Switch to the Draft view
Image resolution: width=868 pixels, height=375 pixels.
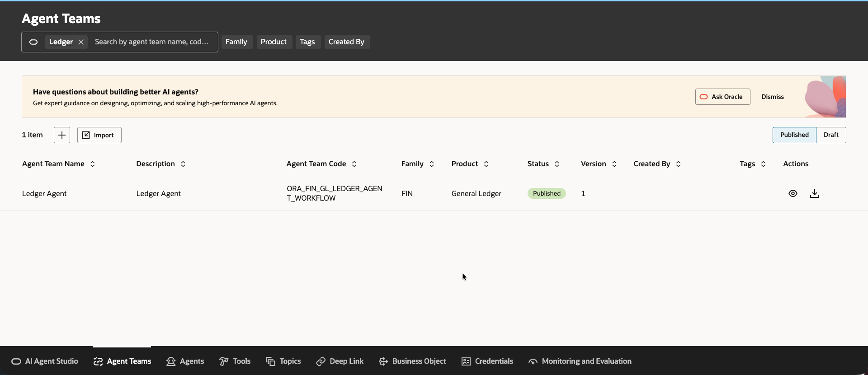(831, 135)
